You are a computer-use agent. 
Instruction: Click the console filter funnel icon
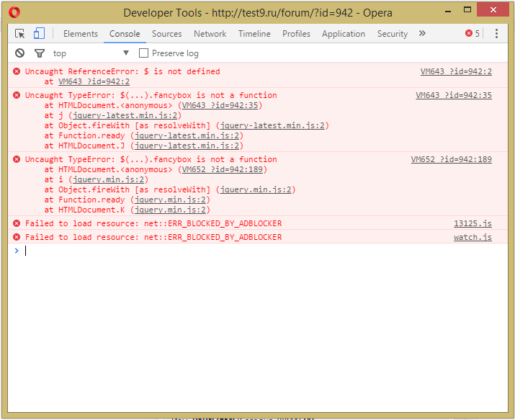pos(40,53)
